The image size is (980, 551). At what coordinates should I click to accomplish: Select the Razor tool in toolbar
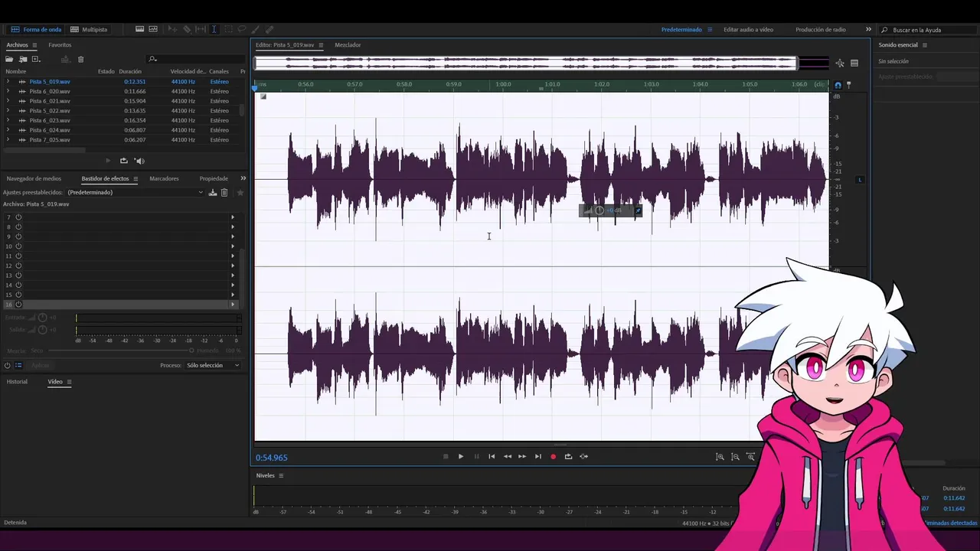pyautogui.click(x=187, y=29)
